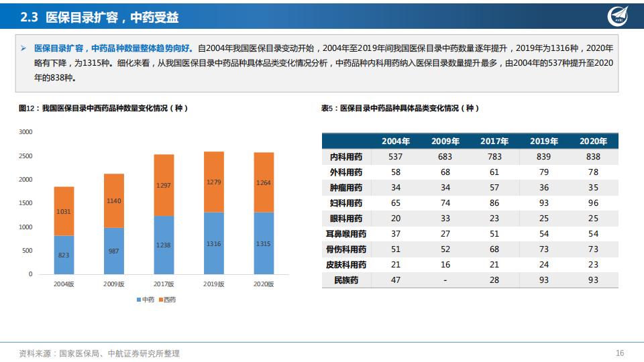Click the row label 内科用药
The image size is (644, 362).
(346, 157)
